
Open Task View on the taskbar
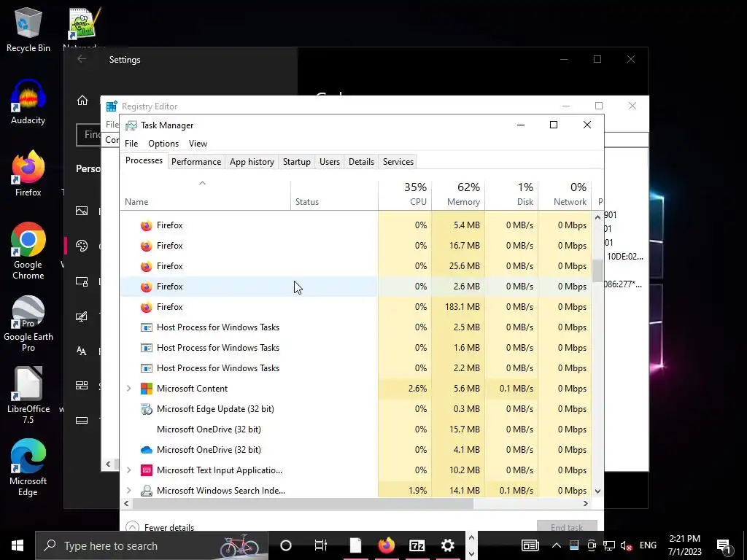tap(321, 545)
